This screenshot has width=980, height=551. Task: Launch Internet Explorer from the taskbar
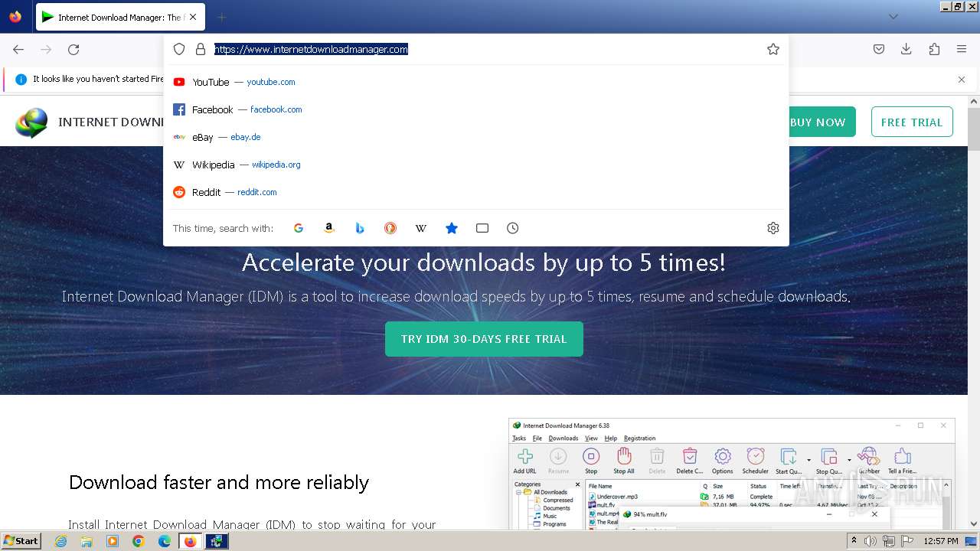click(x=61, y=541)
